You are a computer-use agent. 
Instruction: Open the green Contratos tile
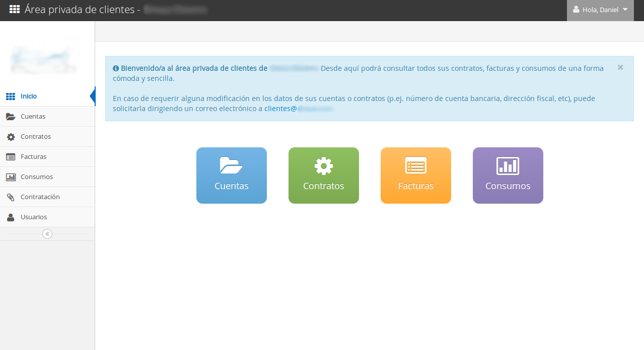(323, 175)
